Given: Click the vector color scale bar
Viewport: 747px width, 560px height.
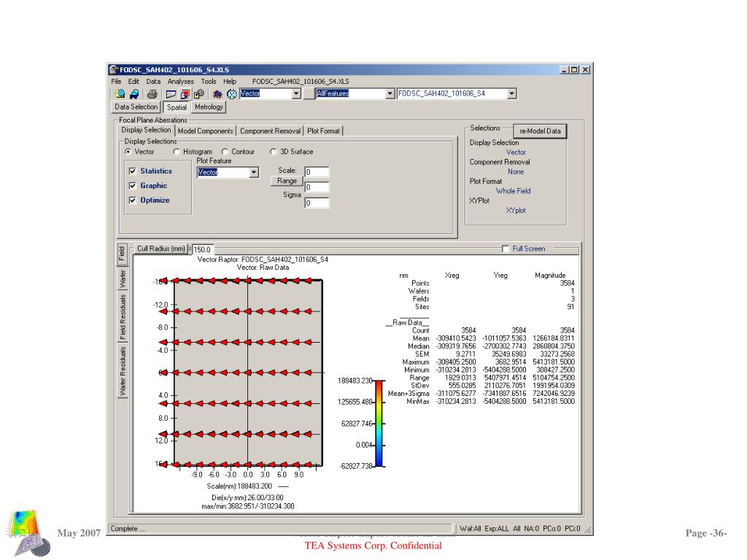Looking at the screenshot, I should 379,424.
